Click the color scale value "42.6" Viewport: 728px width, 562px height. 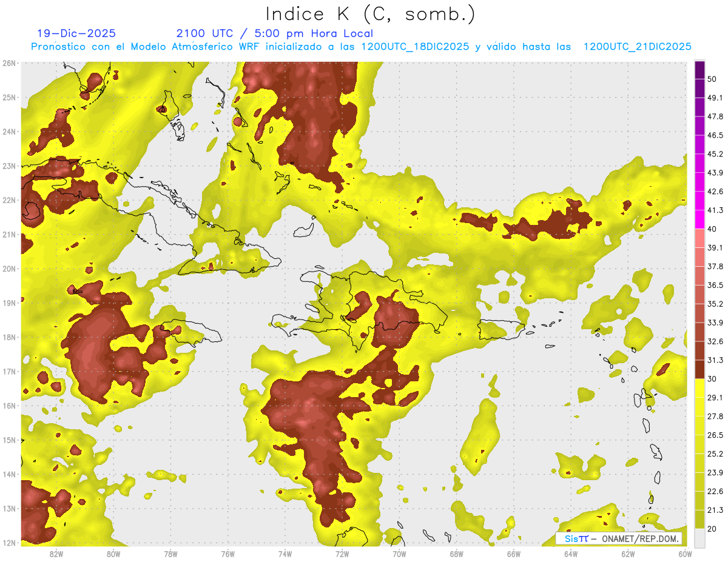(715, 192)
